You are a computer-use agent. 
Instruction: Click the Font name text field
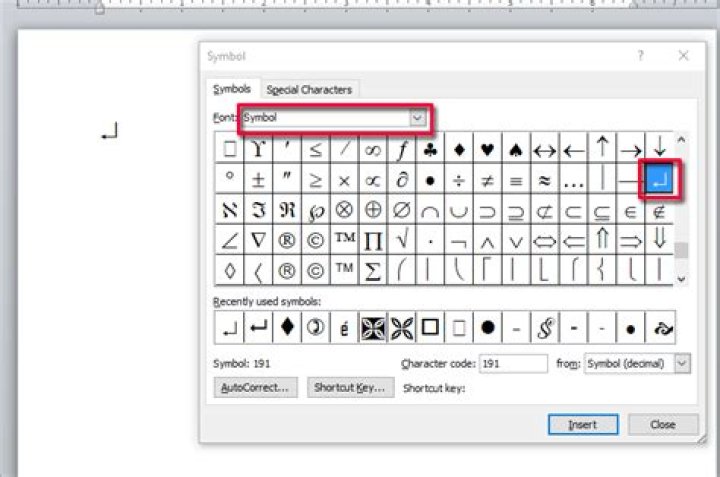coord(326,118)
